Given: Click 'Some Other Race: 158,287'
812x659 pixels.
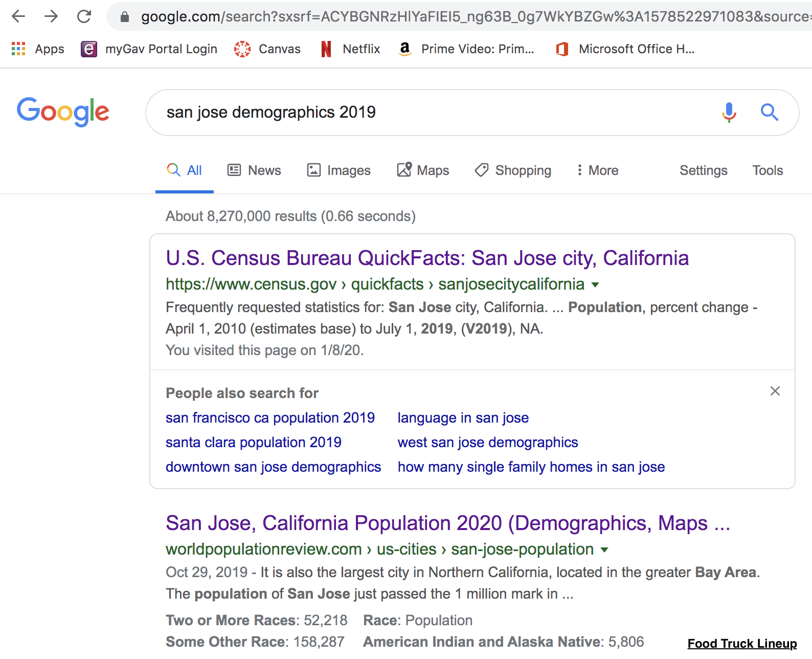Looking at the screenshot, I should pyautogui.click(x=255, y=642).
